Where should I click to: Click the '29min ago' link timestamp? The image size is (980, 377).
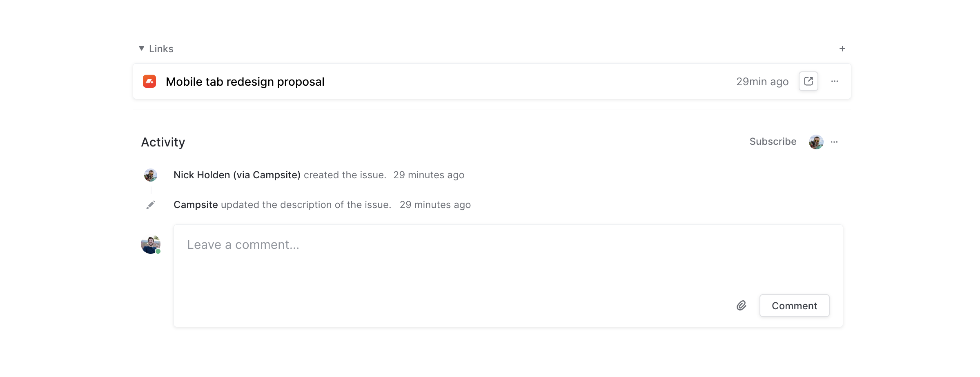[762, 82]
